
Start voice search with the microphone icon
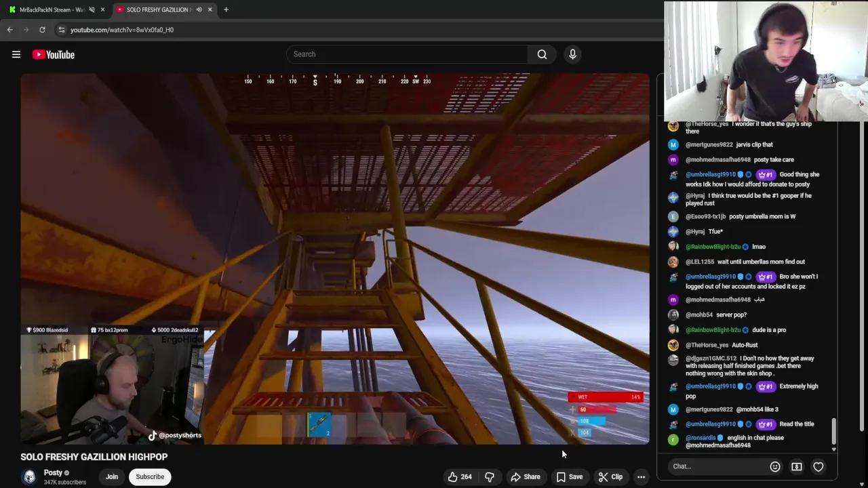[572, 54]
